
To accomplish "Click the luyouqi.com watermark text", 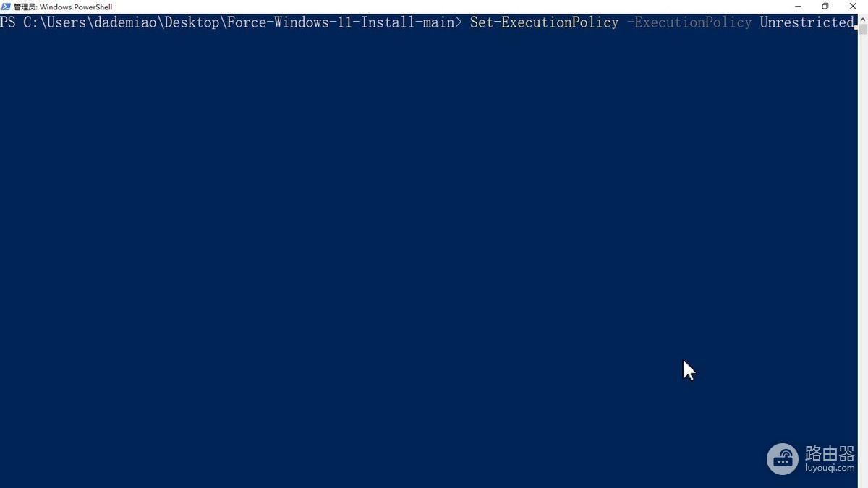I will (830, 468).
